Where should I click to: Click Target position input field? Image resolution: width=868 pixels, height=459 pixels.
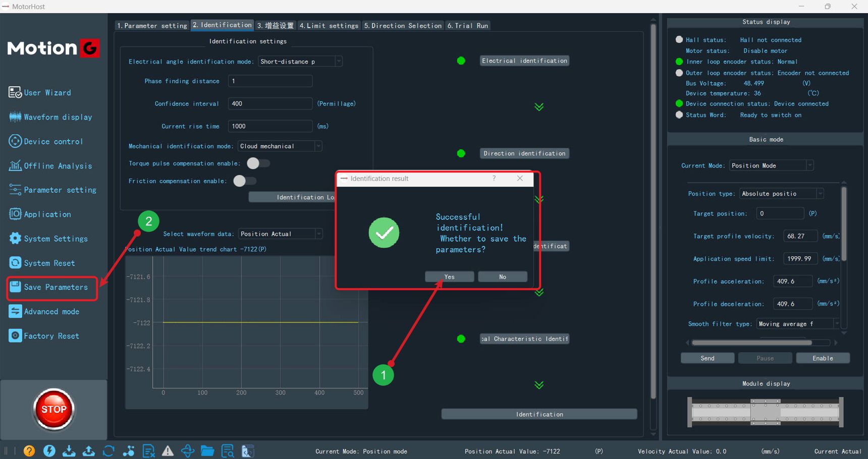pos(780,214)
